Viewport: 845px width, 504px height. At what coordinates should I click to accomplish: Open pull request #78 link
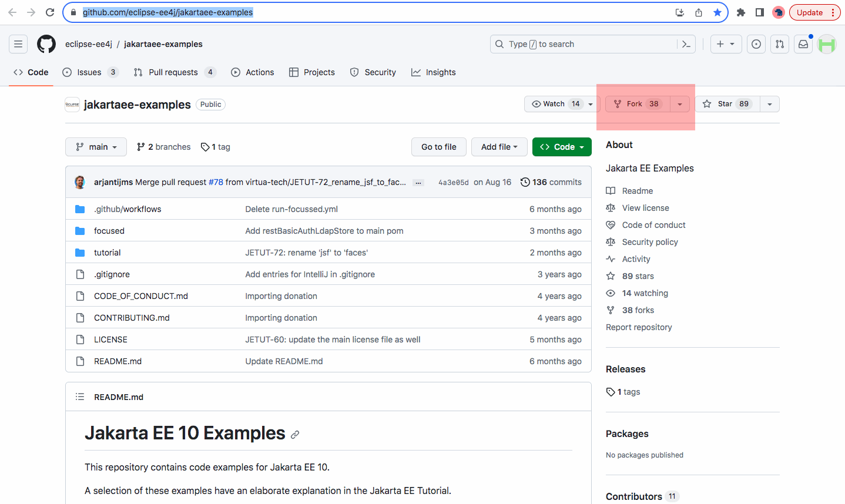(x=216, y=182)
